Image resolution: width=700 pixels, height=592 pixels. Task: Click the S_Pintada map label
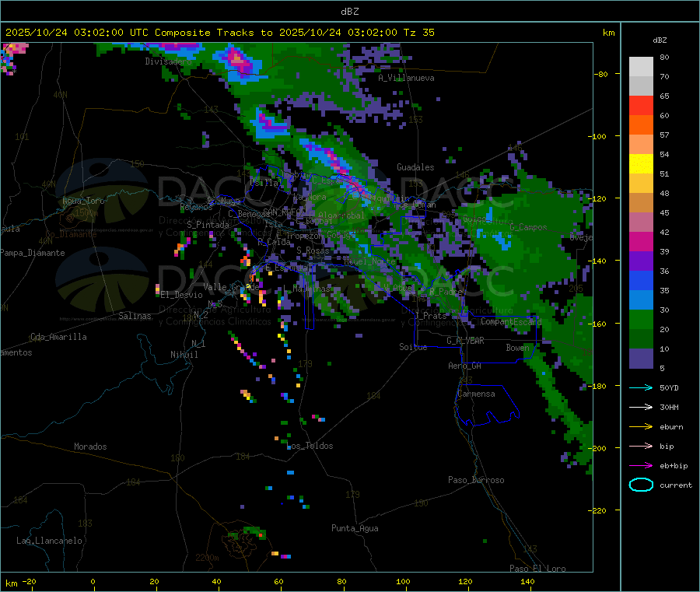(x=208, y=225)
